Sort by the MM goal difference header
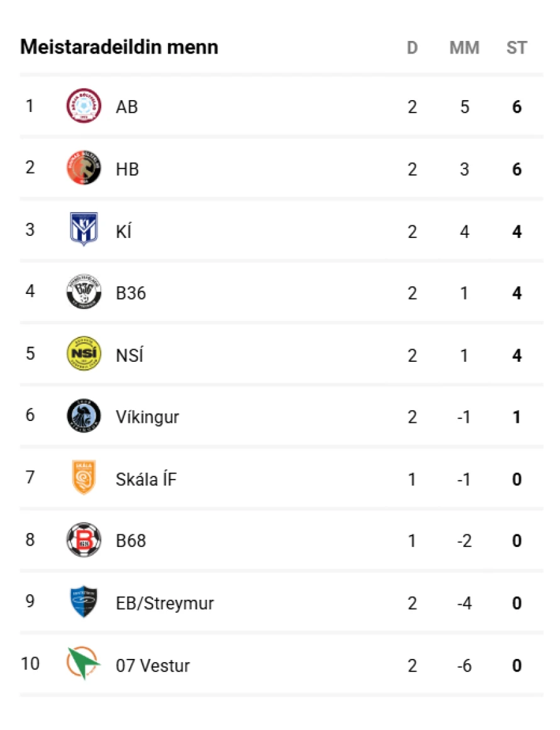Viewport: 560px width, 730px height. pos(464,48)
